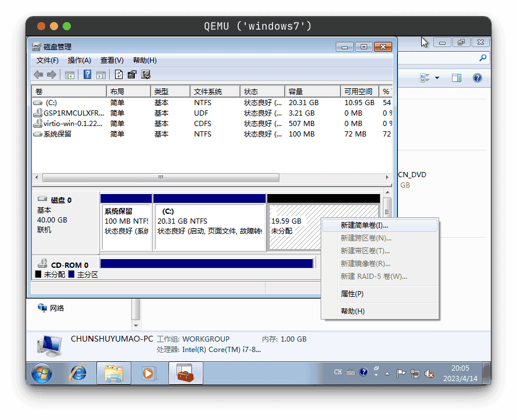
Task: Toggle the Explorer preview pane icon
Action: 457,78
